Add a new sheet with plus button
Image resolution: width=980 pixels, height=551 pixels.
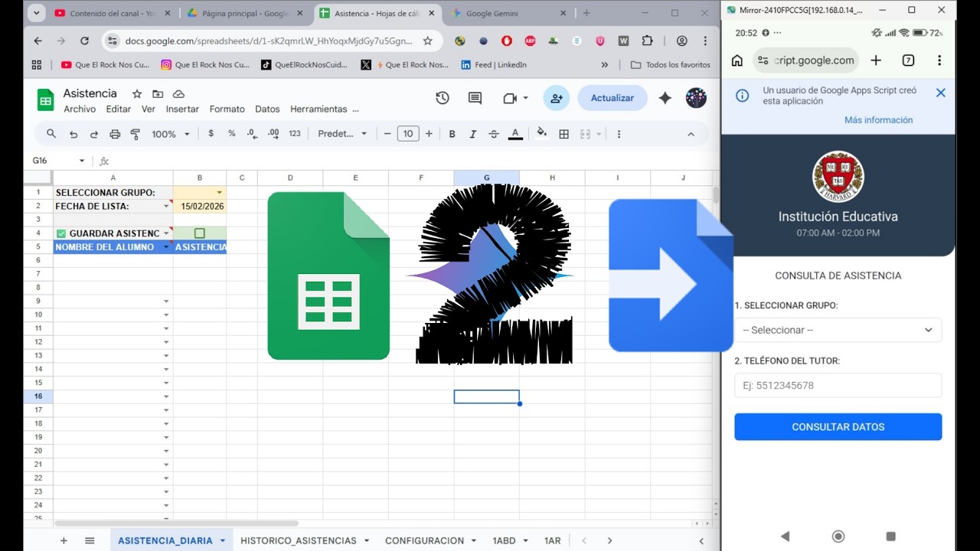point(64,540)
